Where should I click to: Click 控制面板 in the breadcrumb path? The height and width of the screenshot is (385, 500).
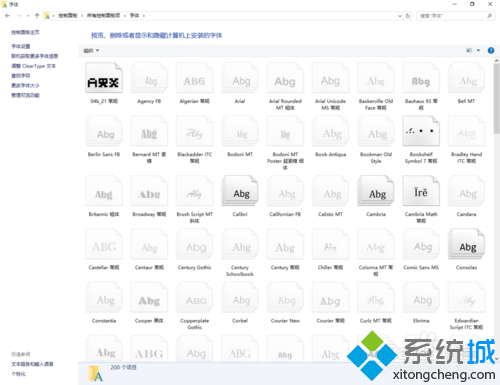[x=68, y=16]
